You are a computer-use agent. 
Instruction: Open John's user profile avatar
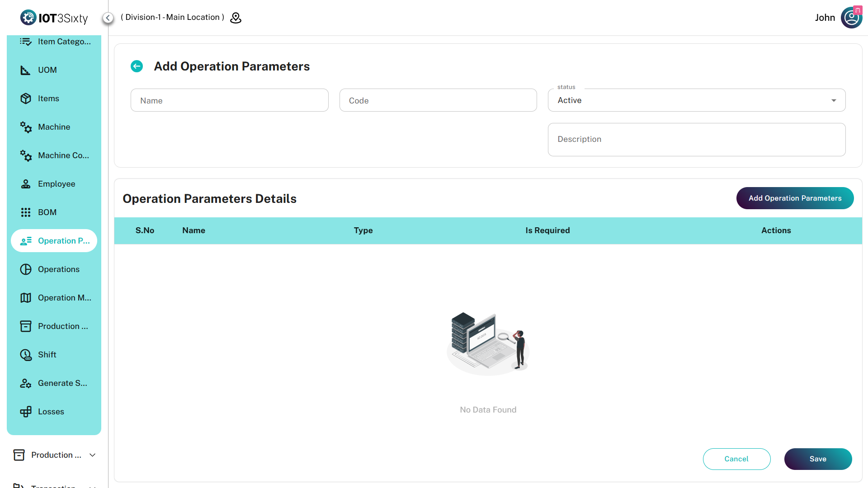851,18
